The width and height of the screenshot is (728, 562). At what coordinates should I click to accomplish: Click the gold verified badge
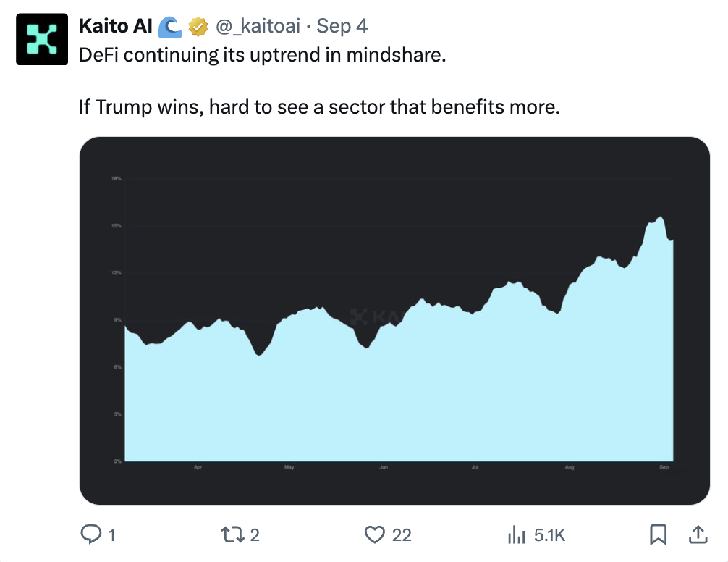[198, 27]
